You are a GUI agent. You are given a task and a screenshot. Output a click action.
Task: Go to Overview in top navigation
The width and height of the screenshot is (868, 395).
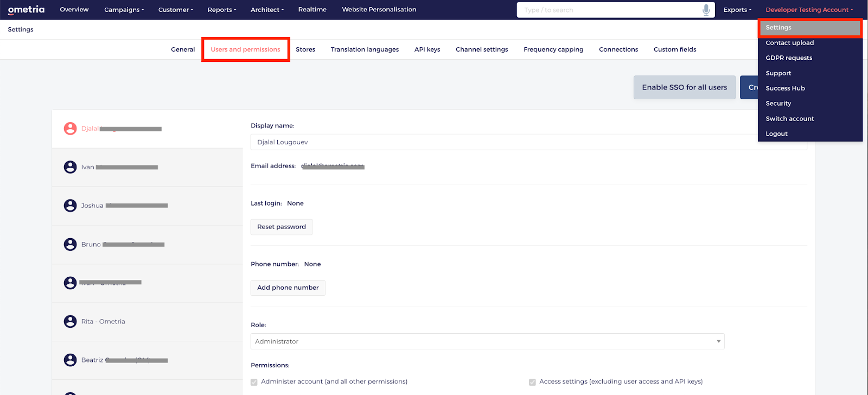74,10
